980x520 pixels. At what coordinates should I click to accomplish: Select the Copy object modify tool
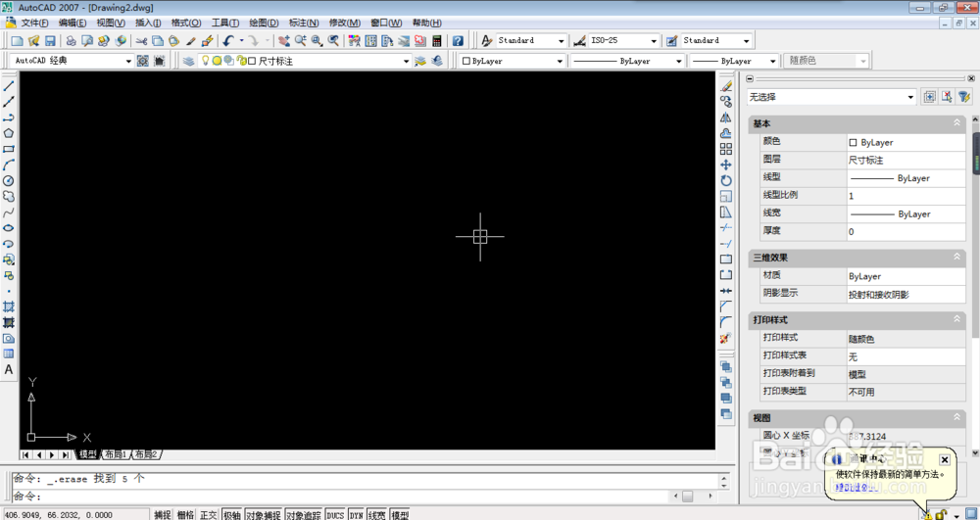pyautogui.click(x=725, y=102)
